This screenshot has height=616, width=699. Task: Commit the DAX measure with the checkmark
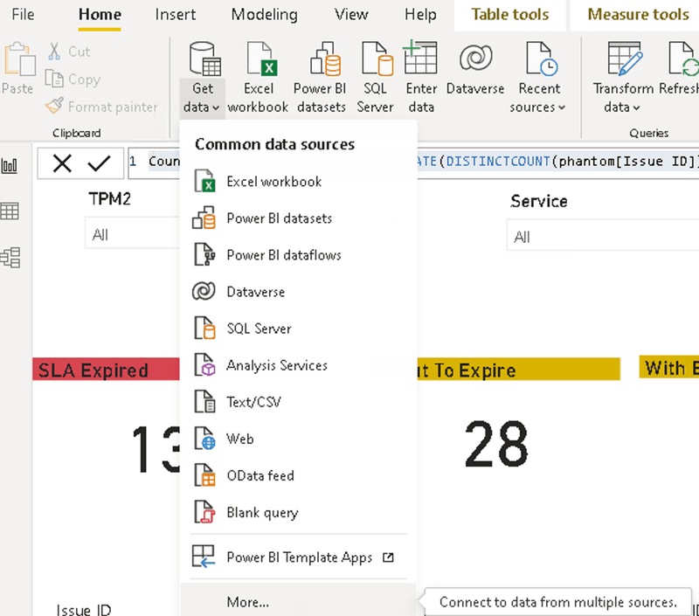click(100, 163)
